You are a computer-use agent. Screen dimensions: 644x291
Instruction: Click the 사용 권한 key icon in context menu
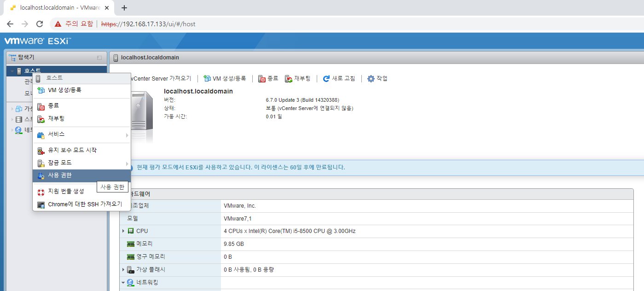point(41,176)
